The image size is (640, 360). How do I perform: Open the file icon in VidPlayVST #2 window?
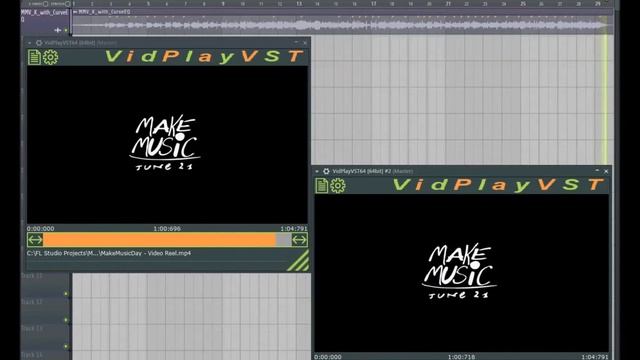click(322, 186)
